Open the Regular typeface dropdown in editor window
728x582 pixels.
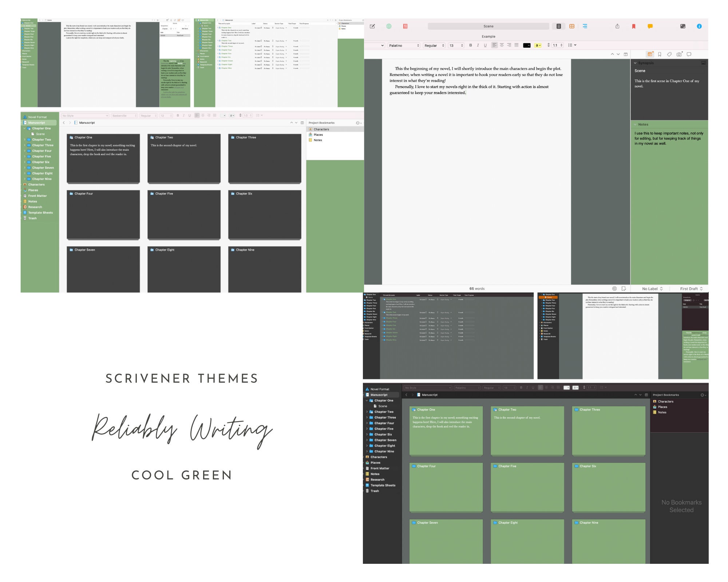(x=434, y=45)
